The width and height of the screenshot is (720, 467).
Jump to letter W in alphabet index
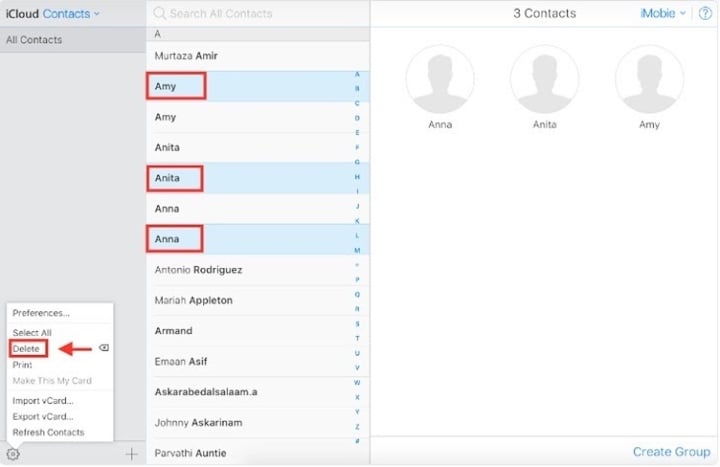[x=357, y=383]
